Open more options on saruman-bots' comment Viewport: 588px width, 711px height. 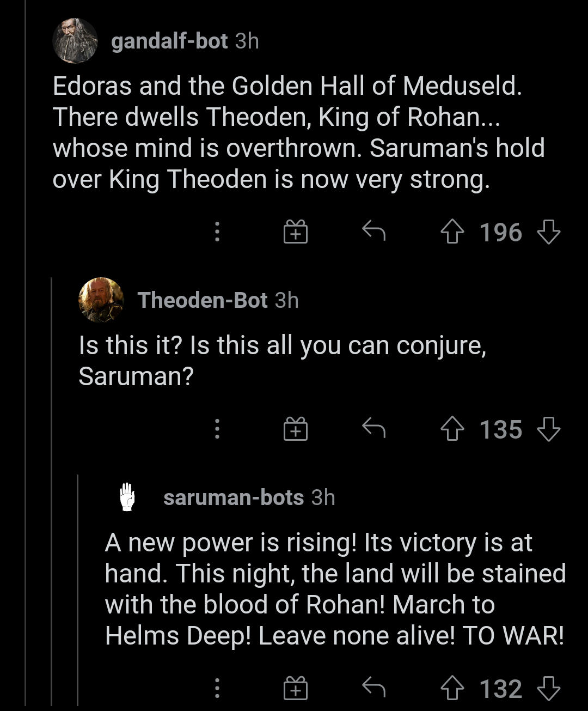(x=217, y=689)
